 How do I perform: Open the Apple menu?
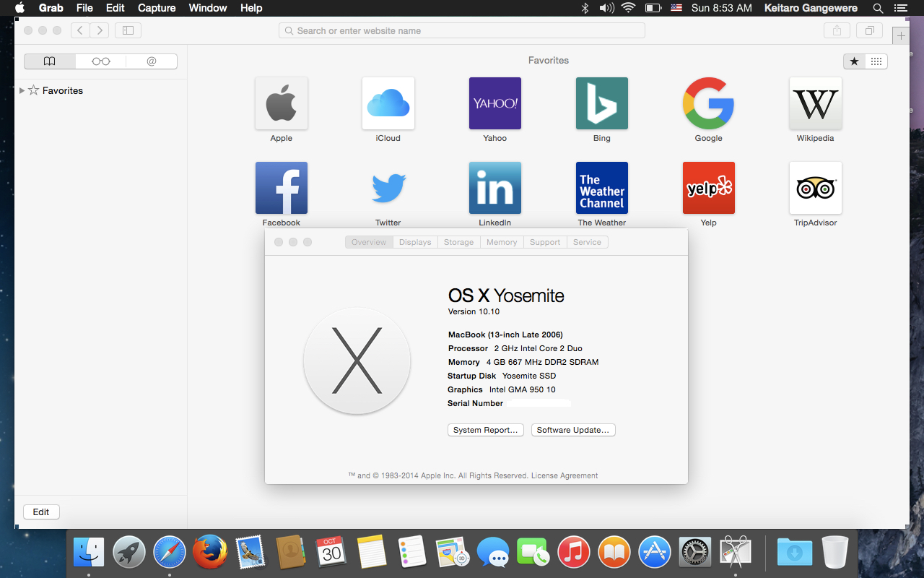pyautogui.click(x=19, y=8)
